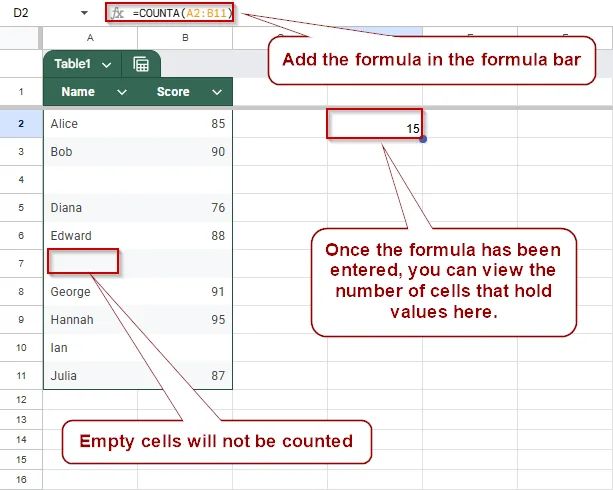Select the cell containing Diana
The width and height of the screenshot is (613, 490).
pyautogui.click(x=90, y=208)
